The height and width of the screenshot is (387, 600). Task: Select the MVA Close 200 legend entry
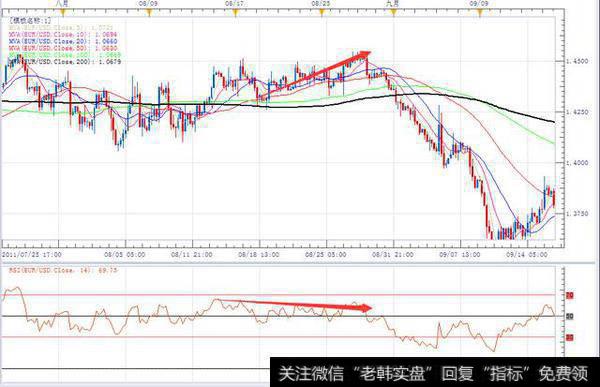[x=65, y=61]
